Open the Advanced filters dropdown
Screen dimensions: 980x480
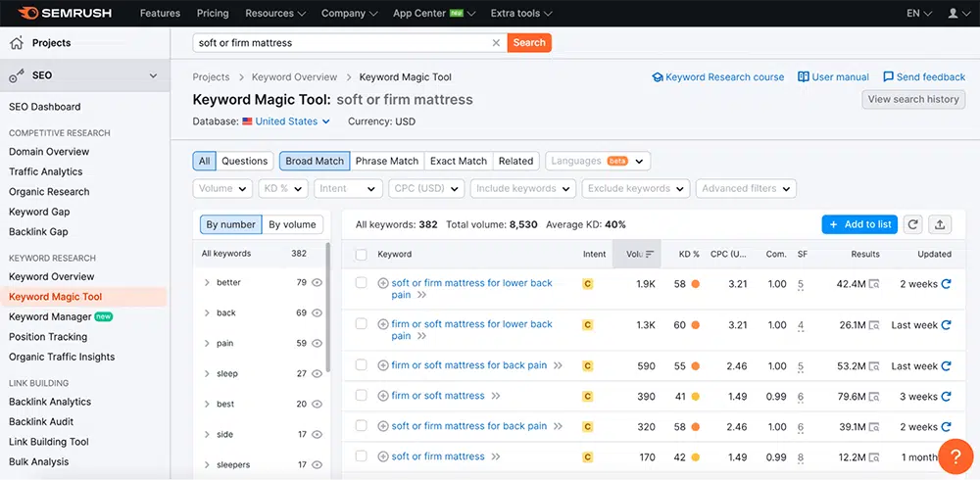coord(746,189)
